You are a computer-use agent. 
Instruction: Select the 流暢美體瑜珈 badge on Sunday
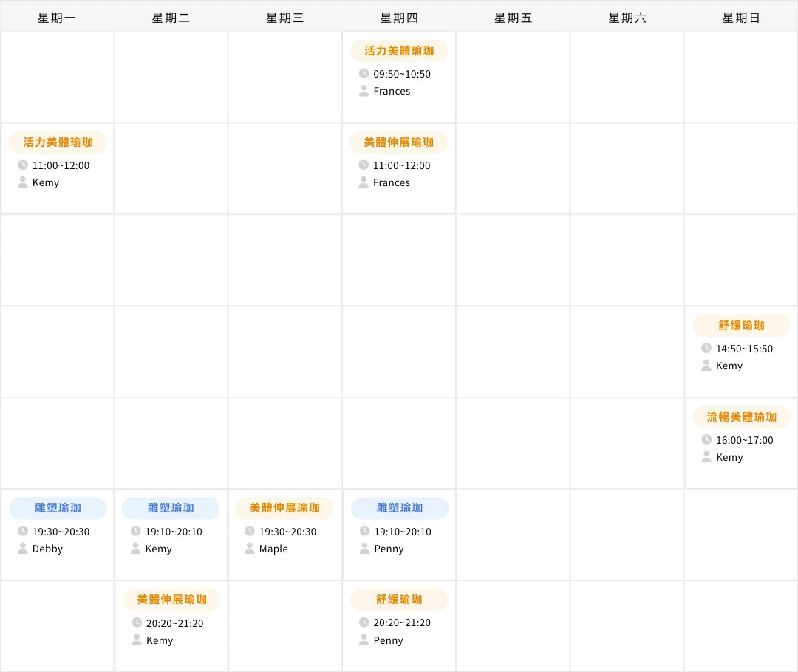741,416
